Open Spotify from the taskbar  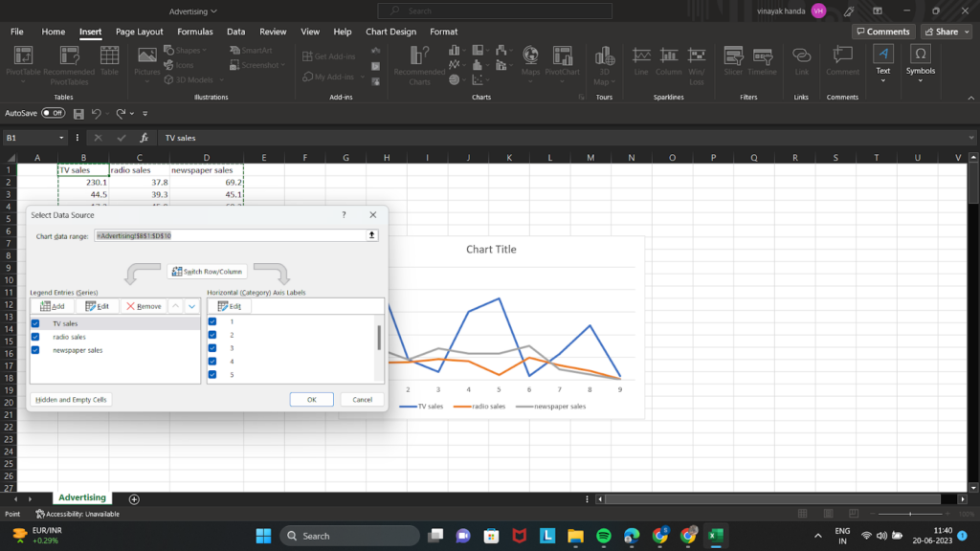pos(604,536)
